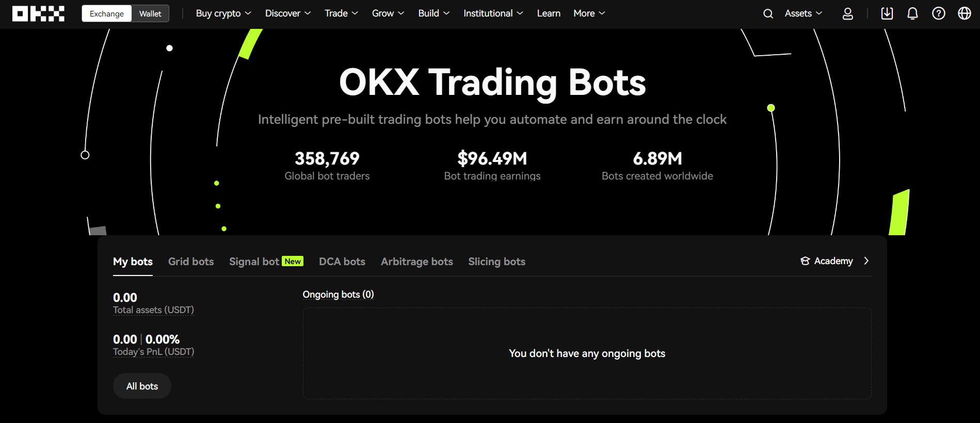Screen dimensions: 980x423
Task: Click the All bots button
Action: pos(142,386)
